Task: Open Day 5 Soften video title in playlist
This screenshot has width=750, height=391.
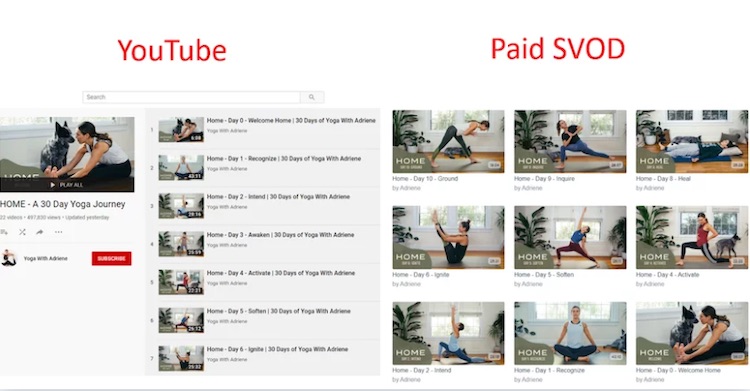Action: [278, 311]
